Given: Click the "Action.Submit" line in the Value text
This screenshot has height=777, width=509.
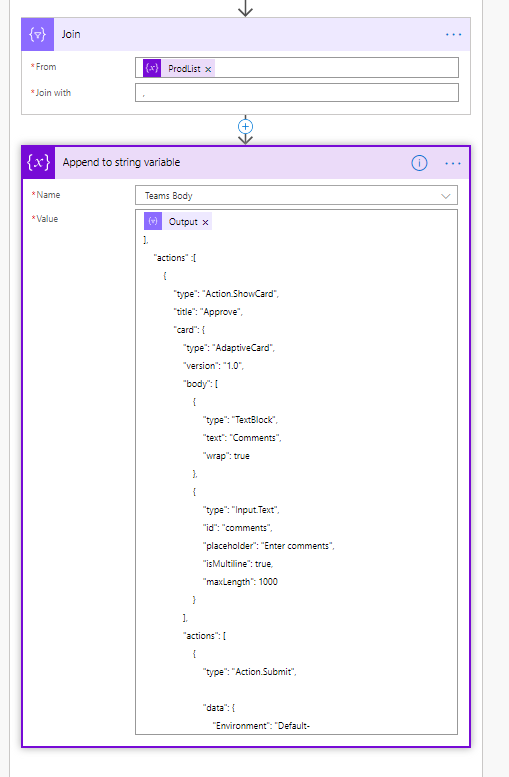Looking at the screenshot, I should pos(250,672).
